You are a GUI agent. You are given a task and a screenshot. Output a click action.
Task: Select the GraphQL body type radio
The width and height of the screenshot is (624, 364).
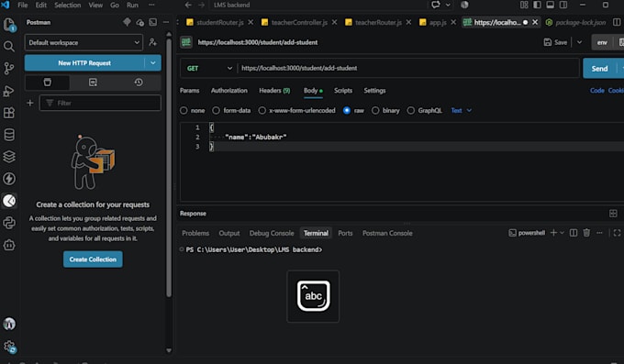click(x=411, y=111)
